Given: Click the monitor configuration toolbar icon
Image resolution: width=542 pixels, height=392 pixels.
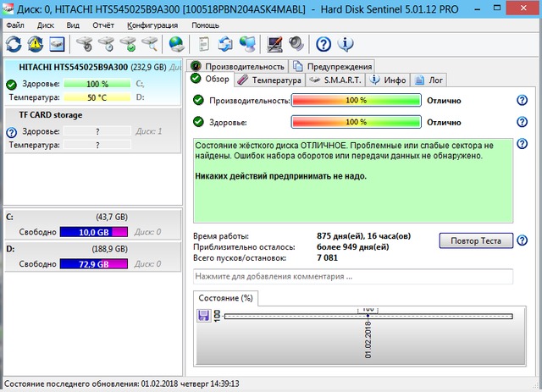Looking at the screenshot, I should [x=274, y=43].
